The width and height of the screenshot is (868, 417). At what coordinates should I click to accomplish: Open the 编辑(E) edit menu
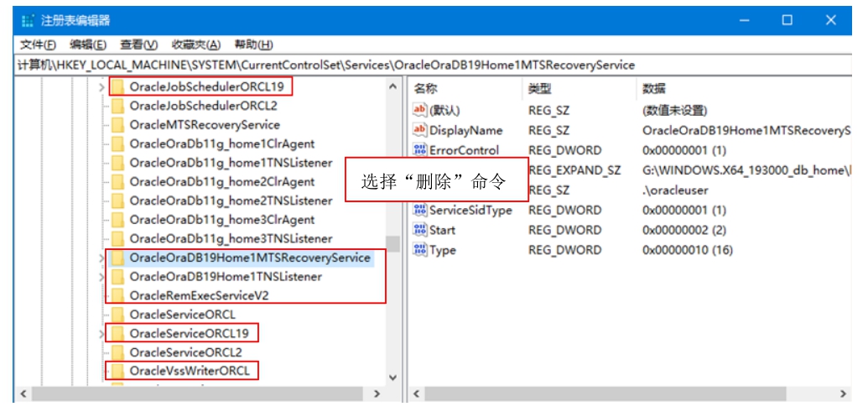pos(88,44)
